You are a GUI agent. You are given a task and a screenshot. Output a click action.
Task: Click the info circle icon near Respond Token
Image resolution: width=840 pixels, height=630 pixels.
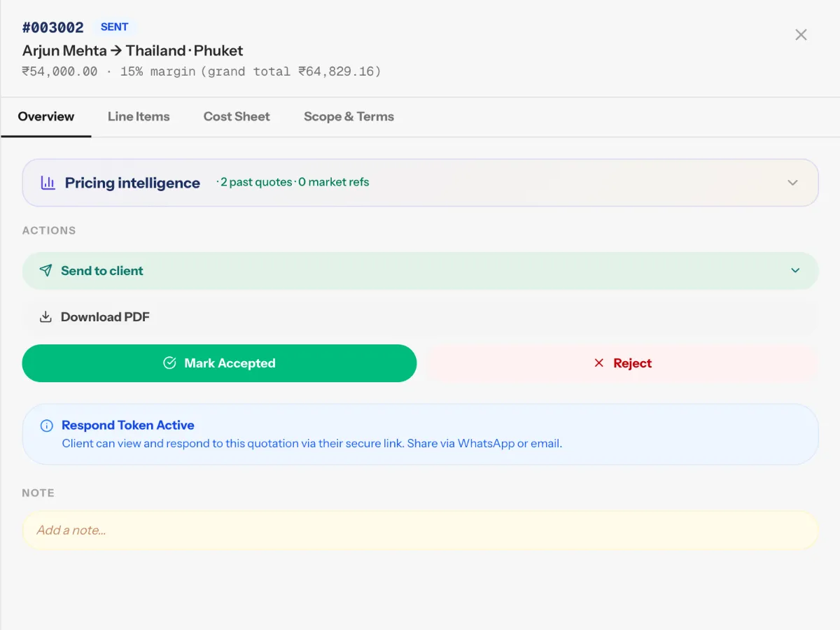point(47,426)
